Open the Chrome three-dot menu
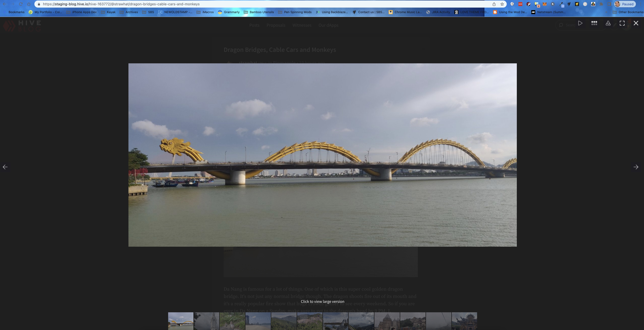 [x=640, y=4]
